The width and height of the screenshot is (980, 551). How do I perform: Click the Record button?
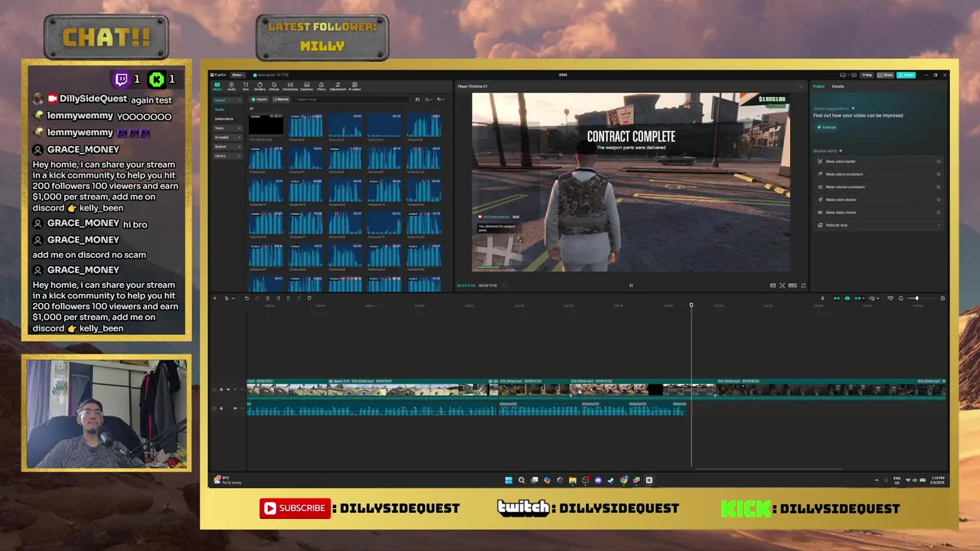(x=281, y=99)
